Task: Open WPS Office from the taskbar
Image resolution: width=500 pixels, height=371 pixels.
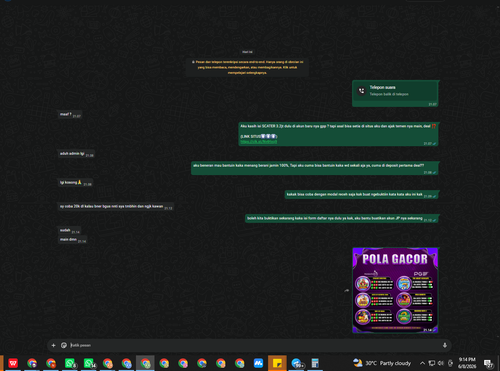Action: pyautogui.click(x=13, y=363)
